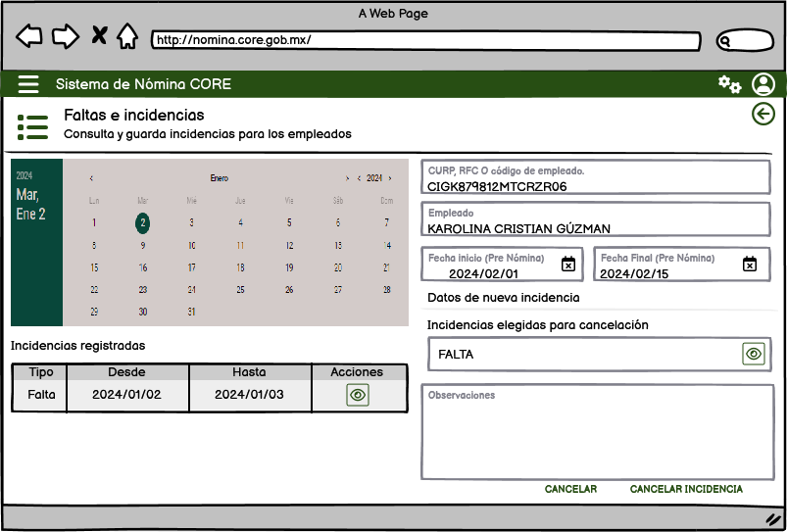Image resolution: width=787 pixels, height=532 pixels.
Task: Click browser home icon
Action: [x=126, y=36]
